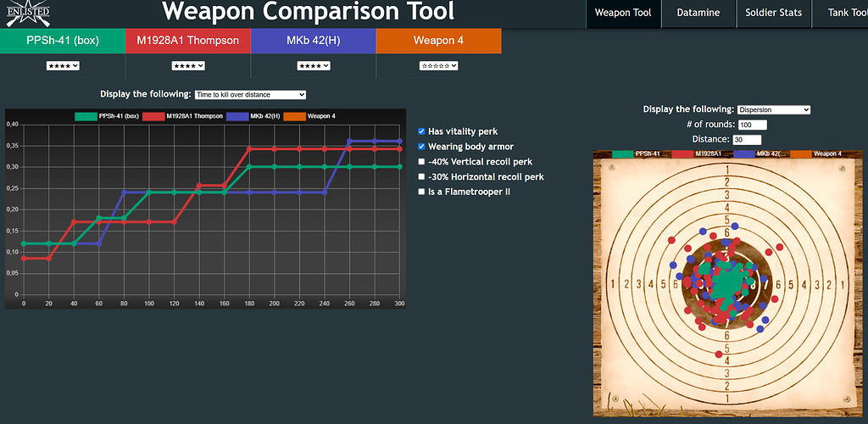This screenshot has width=868, height=424.
Task: Toggle red M1928A1 Thompson legend swatch in chart
Action: (x=153, y=116)
